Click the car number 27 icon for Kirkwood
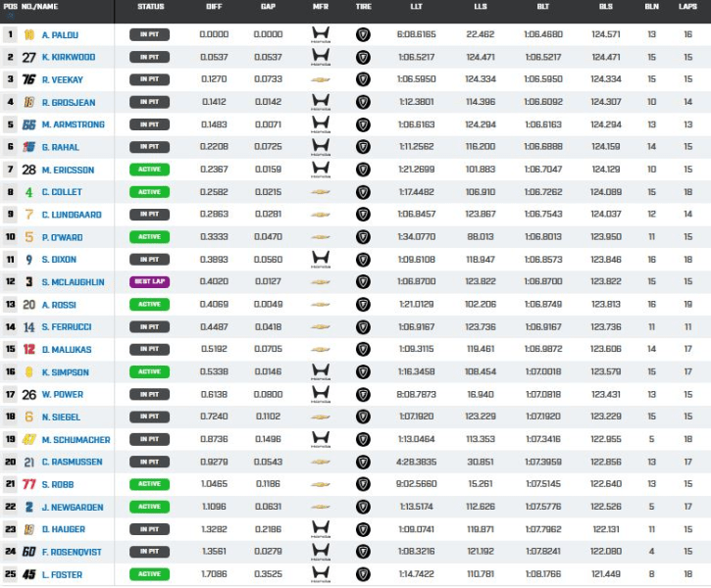Image resolution: width=711 pixels, height=588 pixels. click(x=29, y=58)
